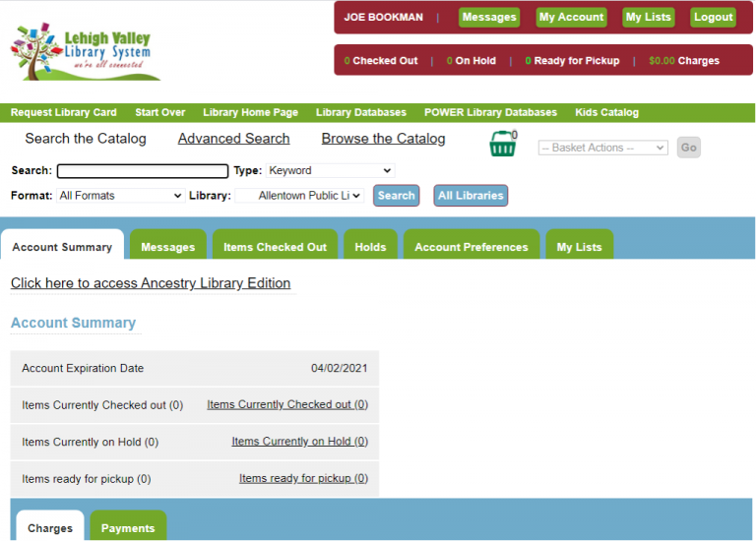Click plain text Items Currently Checked out (0)

point(102,405)
